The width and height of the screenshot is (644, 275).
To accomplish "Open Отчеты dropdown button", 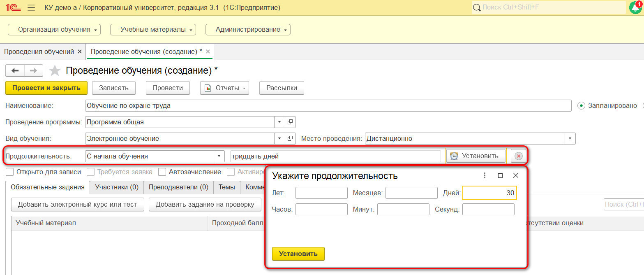I will [x=224, y=88].
